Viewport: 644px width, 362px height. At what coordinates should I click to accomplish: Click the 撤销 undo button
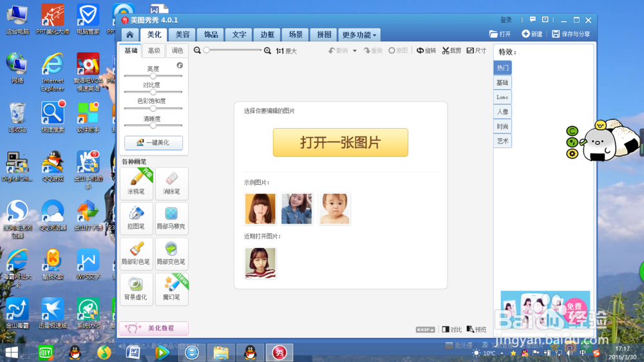coord(338,50)
